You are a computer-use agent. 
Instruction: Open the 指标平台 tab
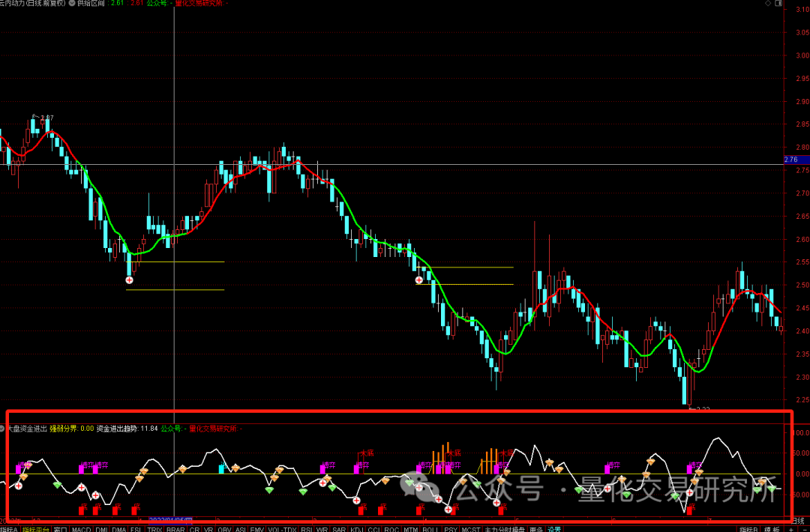(x=36, y=530)
